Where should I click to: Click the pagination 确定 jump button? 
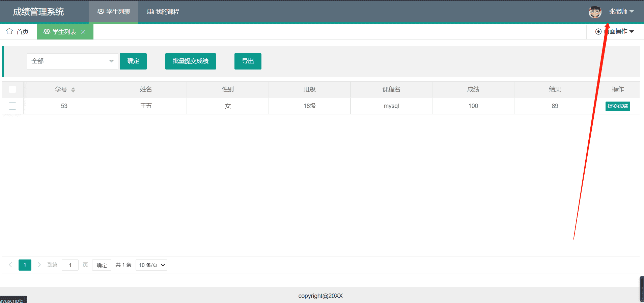coord(102,265)
